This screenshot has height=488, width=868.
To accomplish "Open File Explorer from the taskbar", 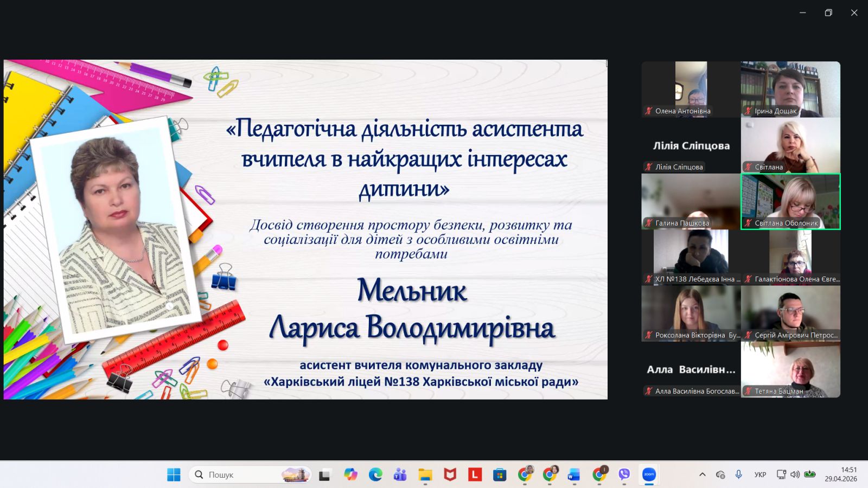I will point(425,474).
